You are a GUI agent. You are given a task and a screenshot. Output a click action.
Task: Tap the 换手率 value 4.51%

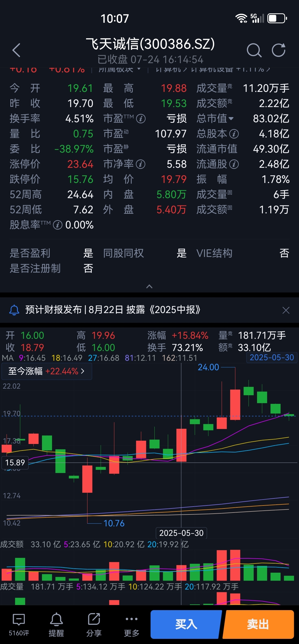(x=79, y=119)
